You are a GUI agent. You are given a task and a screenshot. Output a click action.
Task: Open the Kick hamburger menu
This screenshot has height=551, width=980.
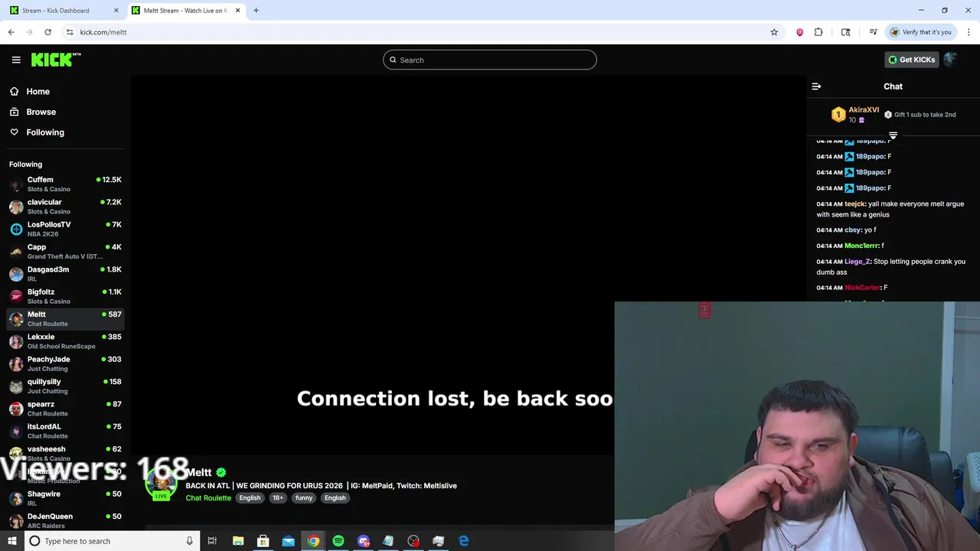click(x=16, y=60)
